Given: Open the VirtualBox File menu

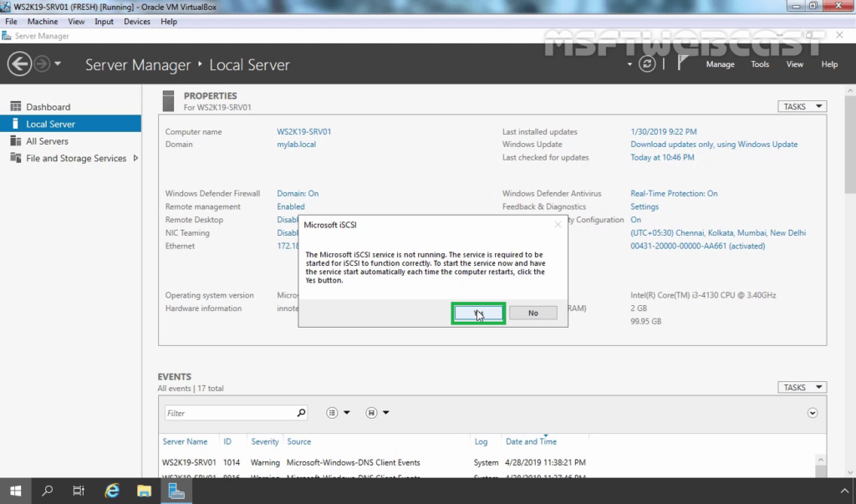Looking at the screenshot, I should click(x=11, y=21).
